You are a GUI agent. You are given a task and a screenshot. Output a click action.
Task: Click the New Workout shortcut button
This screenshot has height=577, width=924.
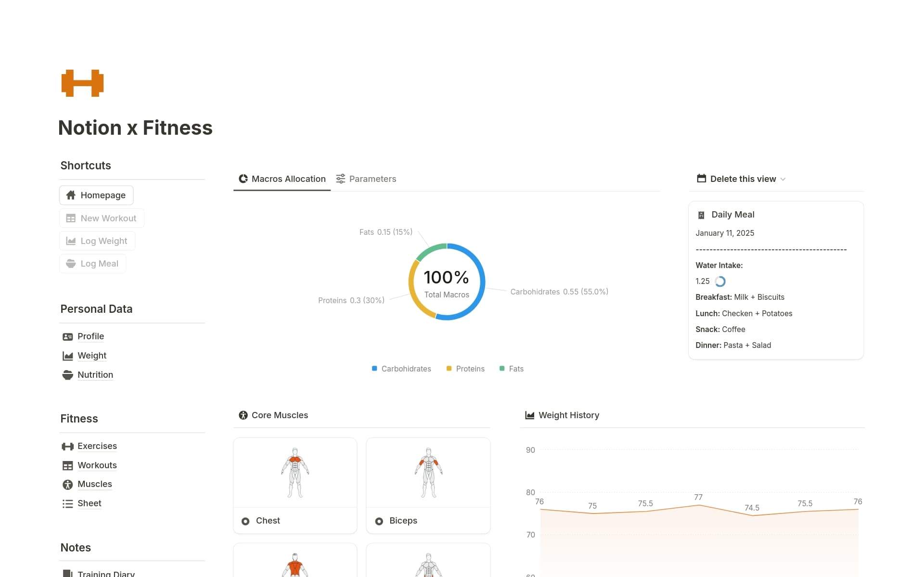coord(102,218)
